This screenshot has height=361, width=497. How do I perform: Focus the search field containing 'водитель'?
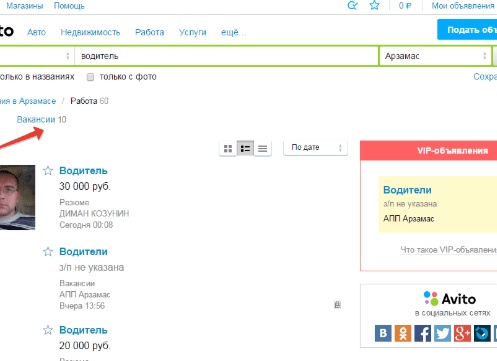227,56
